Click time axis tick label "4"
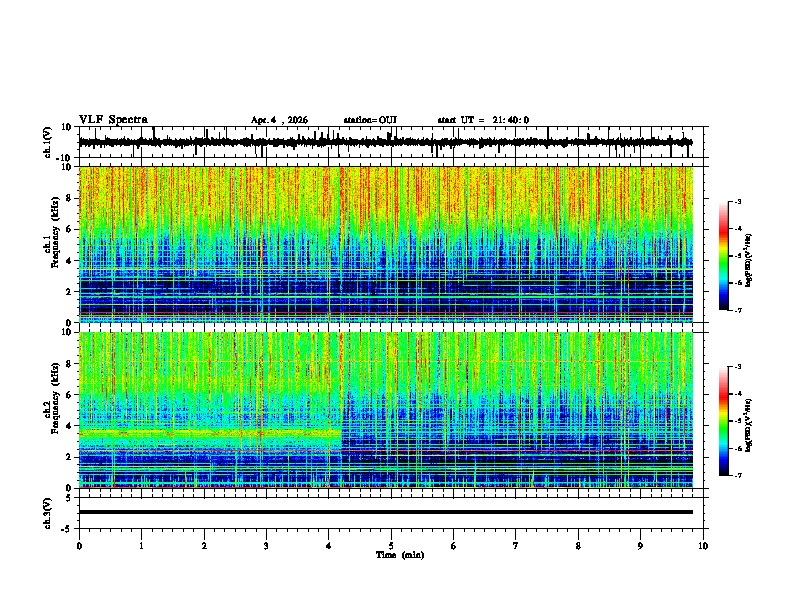The height and width of the screenshot is (612, 792). click(x=329, y=546)
